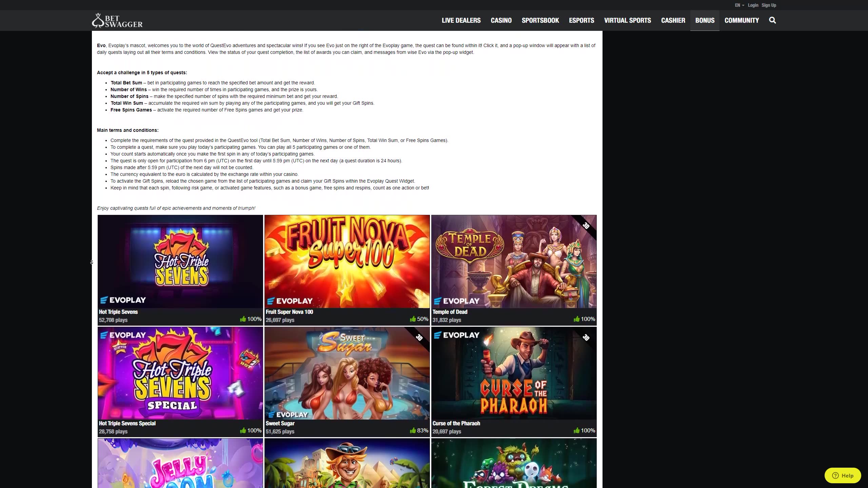868x488 pixels.
Task: Open the Live Dealers menu
Action: tap(461, 20)
